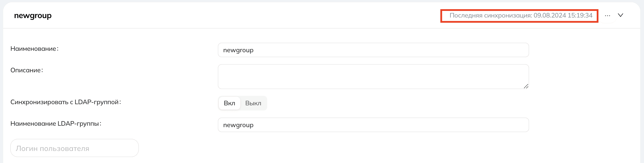
Task: Focus the Логин пользователя search field
Action: coord(75,148)
